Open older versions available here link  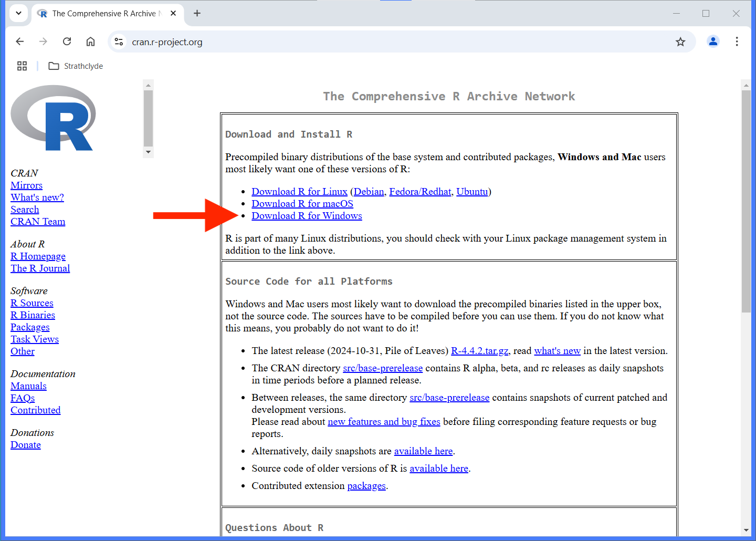tap(439, 469)
